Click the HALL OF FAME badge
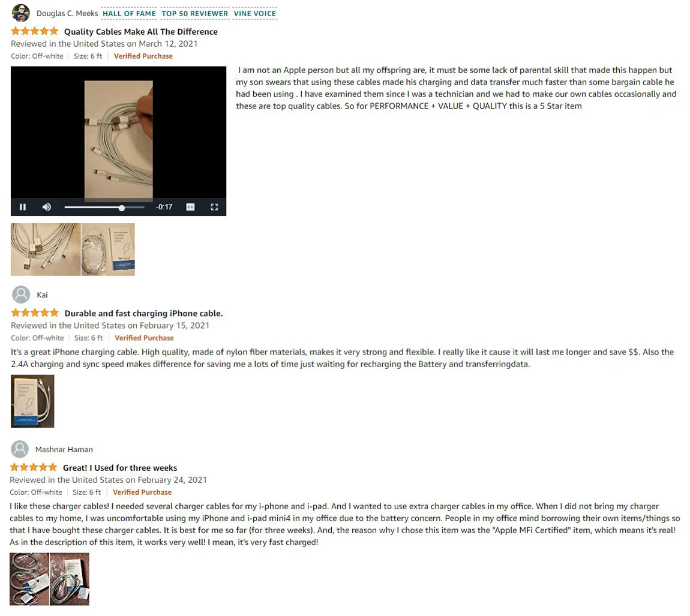690x616 pixels. pyautogui.click(x=129, y=14)
